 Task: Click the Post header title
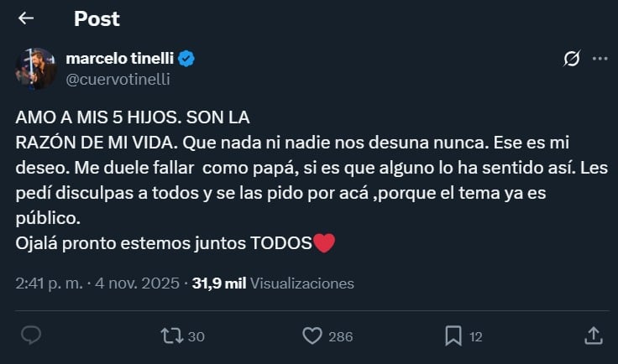tap(97, 18)
